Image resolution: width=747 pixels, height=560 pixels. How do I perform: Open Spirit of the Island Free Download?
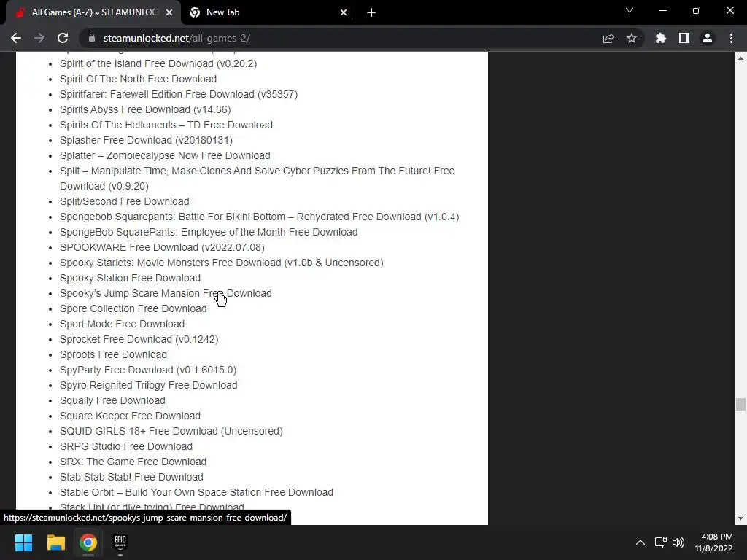point(158,63)
